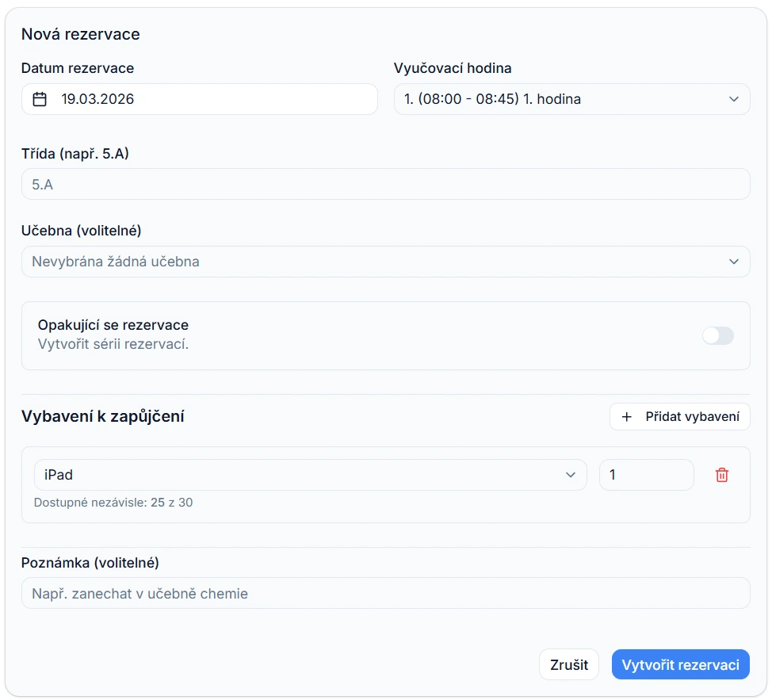Click the date value 19.03.2026

[98, 99]
